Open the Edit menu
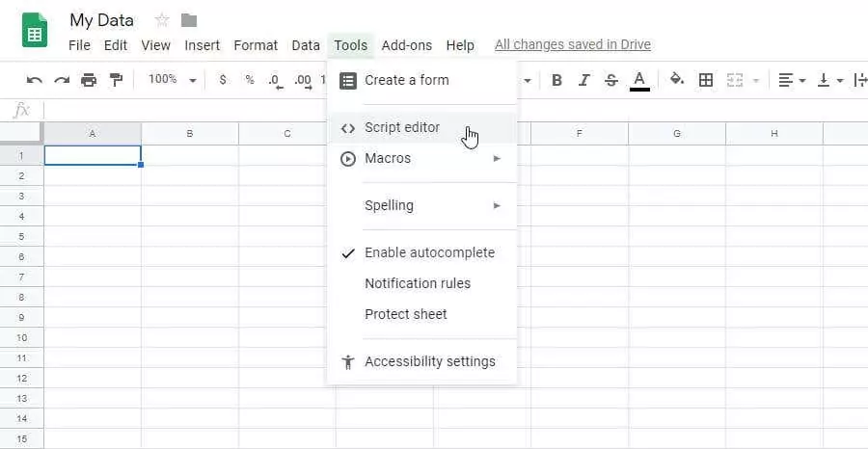Image resolution: width=868 pixels, height=449 pixels. (x=116, y=45)
